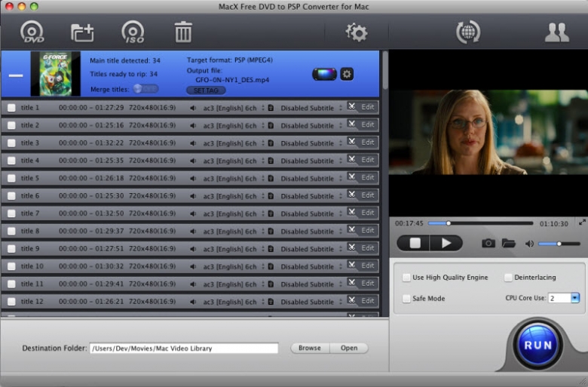588x387 pixels.
Task: Open audio track dropdown for title 3
Action: click(x=263, y=143)
